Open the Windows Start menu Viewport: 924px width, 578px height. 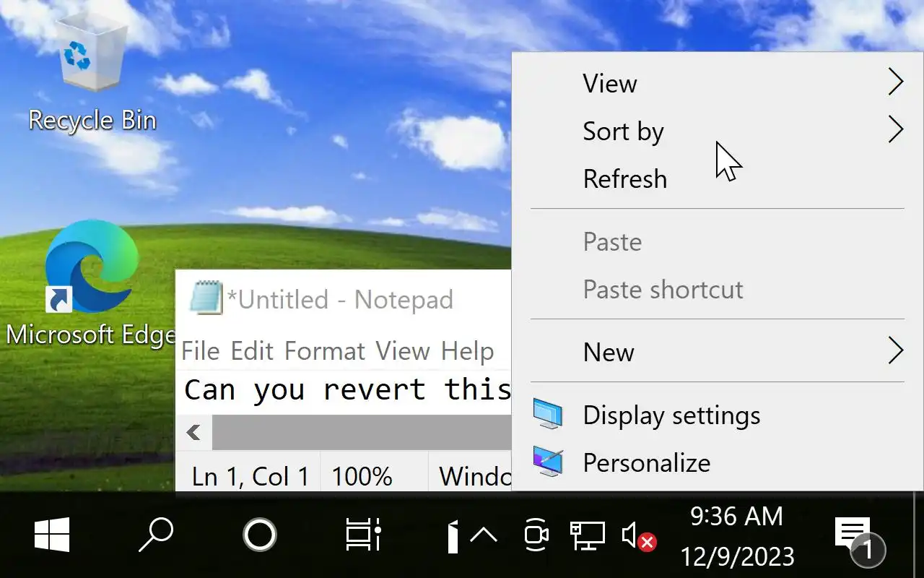point(52,535)
